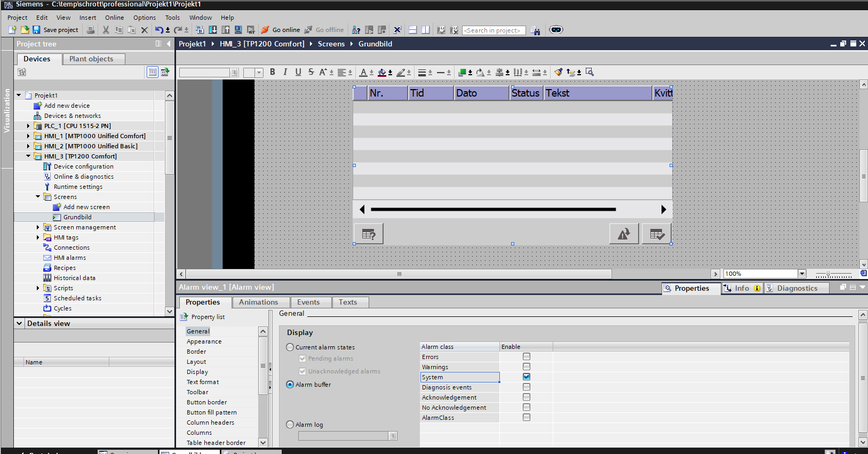
Task: Select the Alarm log radio button
Action: point(290,425)
